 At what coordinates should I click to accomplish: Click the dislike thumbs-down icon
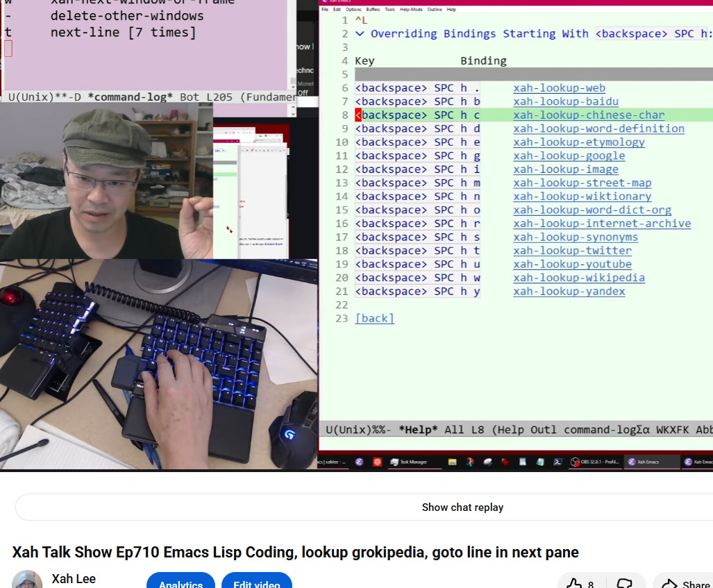click(x=625, y=584)
